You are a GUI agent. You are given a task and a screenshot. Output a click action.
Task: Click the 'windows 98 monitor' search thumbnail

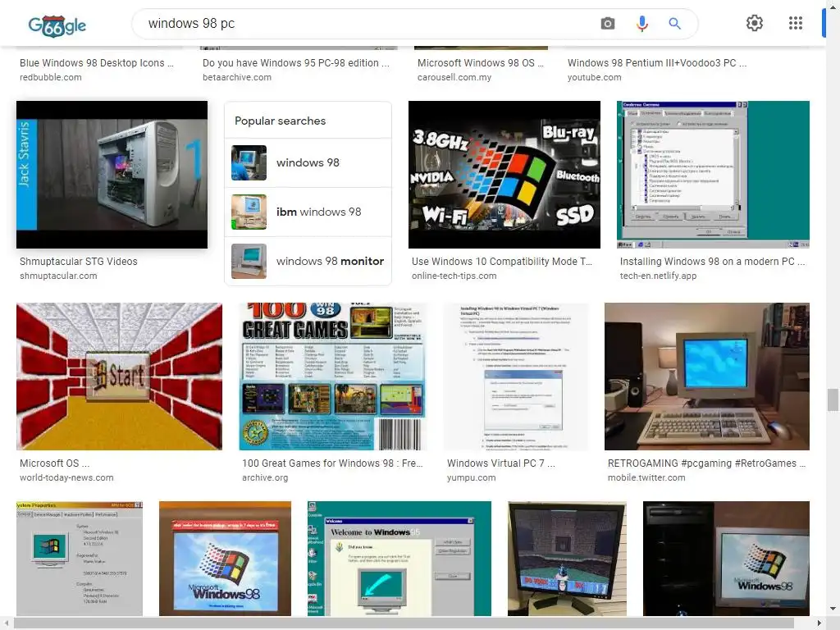[x=249, y=262]
